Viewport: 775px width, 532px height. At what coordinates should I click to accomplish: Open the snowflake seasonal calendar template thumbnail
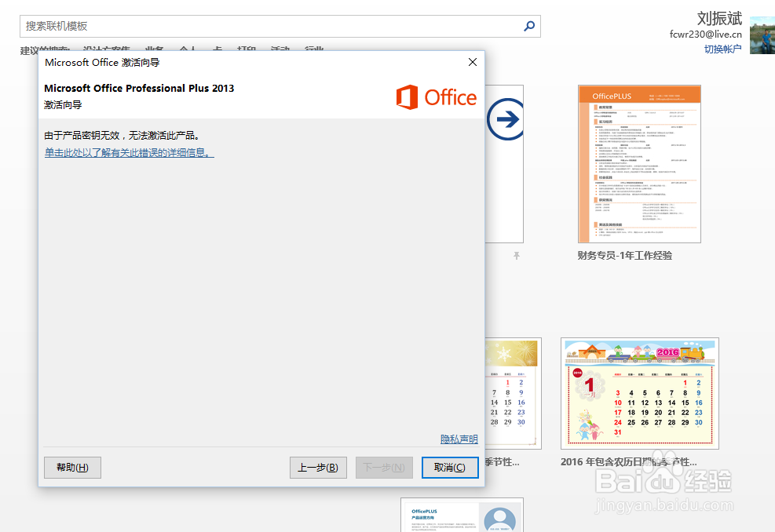[x=513, y=394]
